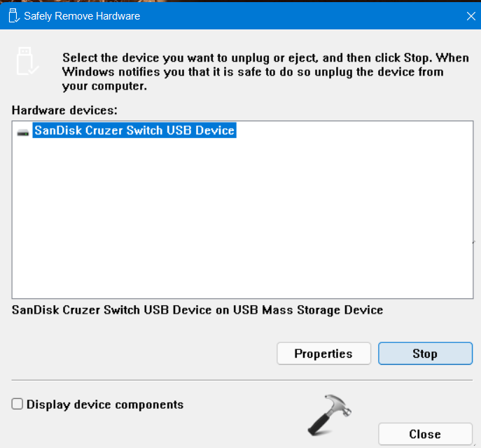The height and width of the screenshot is (448, 481).
Task: Enable the Display device components checkbox
Action: (x=18, y=404)
